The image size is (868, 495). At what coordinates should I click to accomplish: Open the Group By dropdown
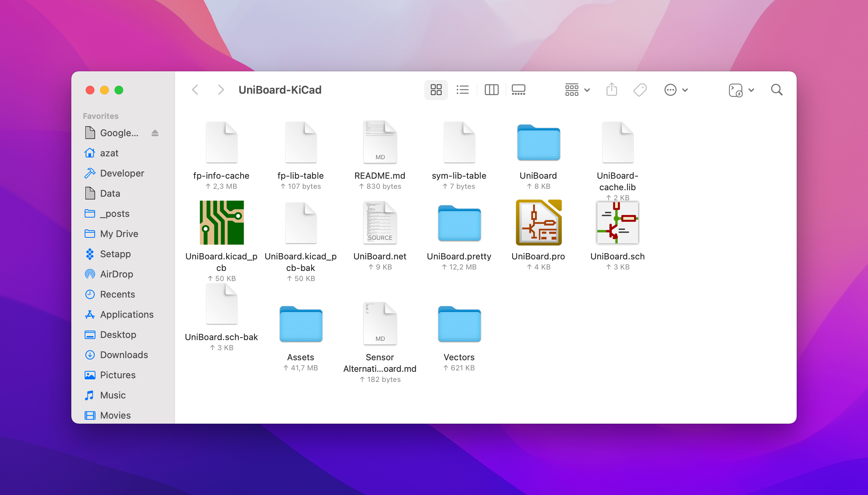[x=577, y=90]
